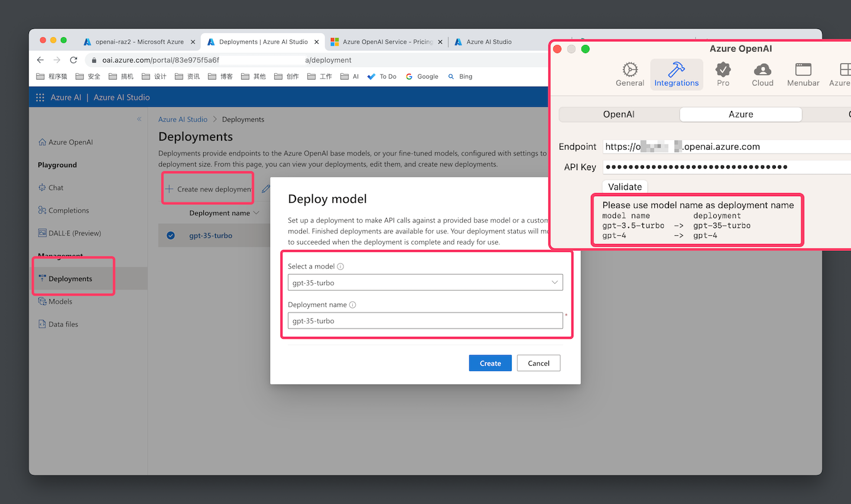Open the Chat playground
This screenshot has width=851, height=504.
pos(51,188)
